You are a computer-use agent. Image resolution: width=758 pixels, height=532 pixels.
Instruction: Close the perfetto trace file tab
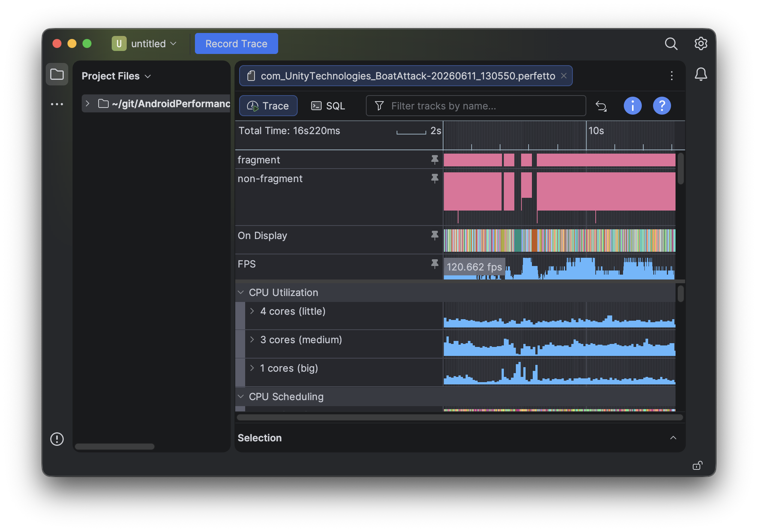pos(563,76)
